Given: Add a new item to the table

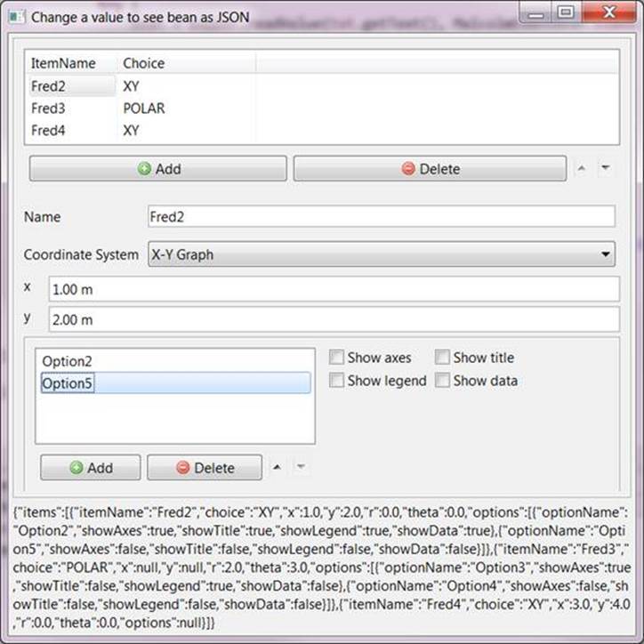Looking at the screenshot, I should click(x=158, y=168).
